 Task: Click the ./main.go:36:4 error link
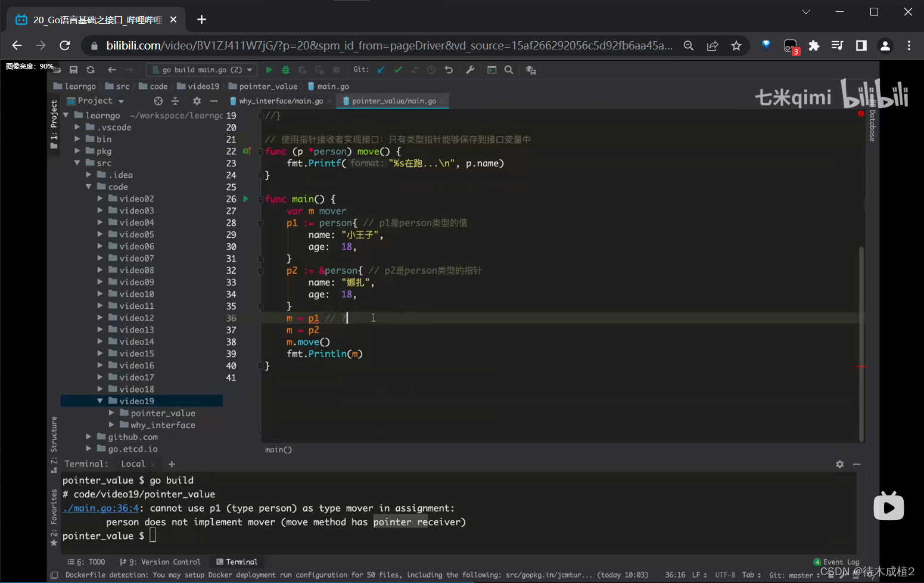pos(101,508)
